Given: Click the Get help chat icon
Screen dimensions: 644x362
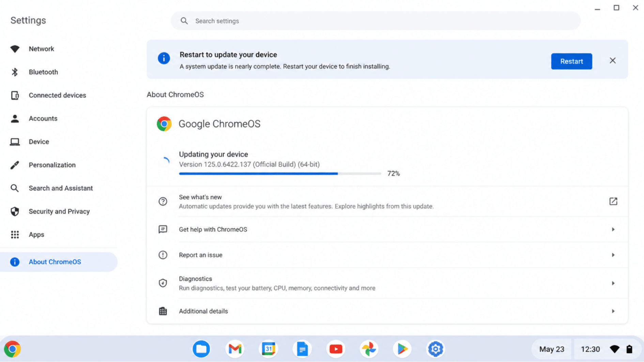Looking at the screenshot, I should [163, 229].
